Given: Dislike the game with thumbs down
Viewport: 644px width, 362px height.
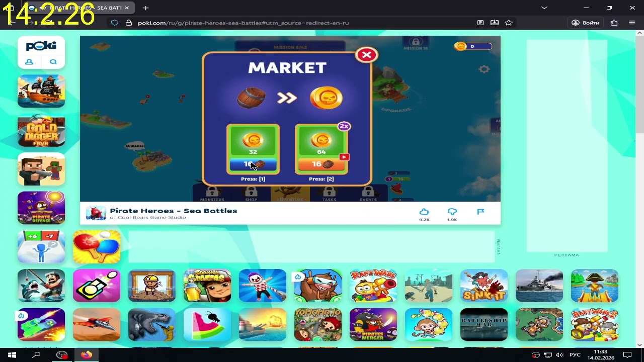Looking at the screenshot, I should tap(452, 212).
